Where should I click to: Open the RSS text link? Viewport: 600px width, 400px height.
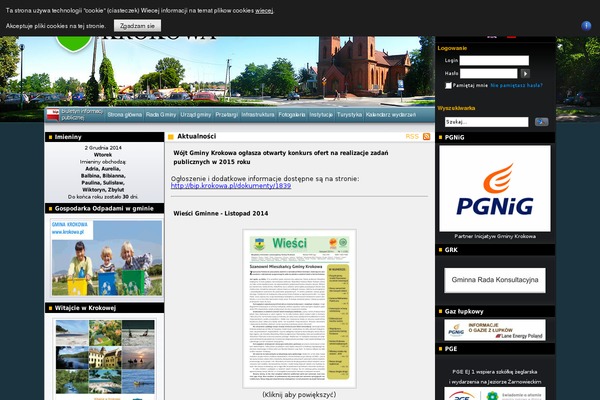click(x=412, y=137)
